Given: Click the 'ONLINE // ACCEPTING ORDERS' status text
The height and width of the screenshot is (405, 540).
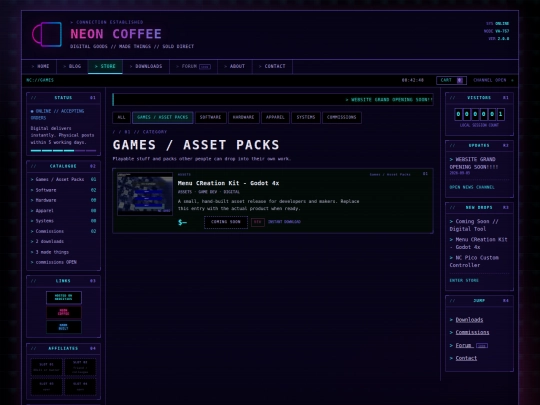Looking at the screenshot, I should point(58,114).
